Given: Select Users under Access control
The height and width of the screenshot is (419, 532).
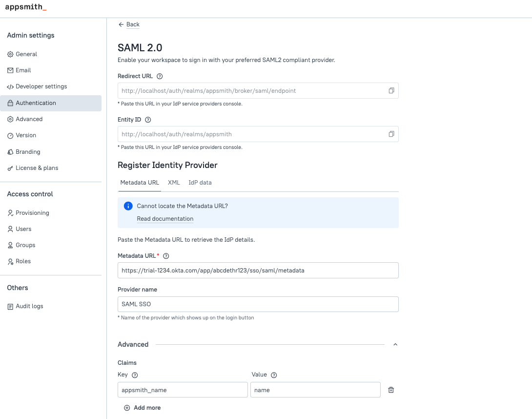Looking at the screenshot, I should click(x=23, y=229).
